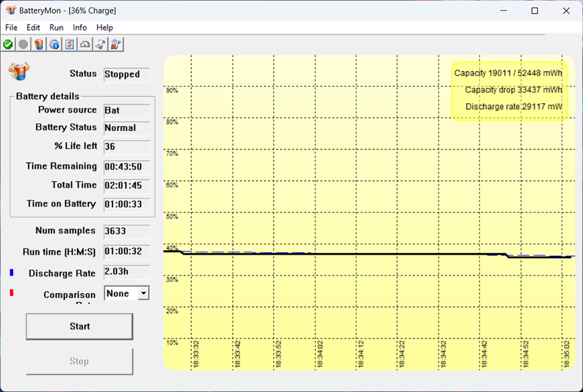Expand the Comparison dropdown showing None
Image resolution: width=583 pixels, height=392 pixels.
(x=143, y=294)
